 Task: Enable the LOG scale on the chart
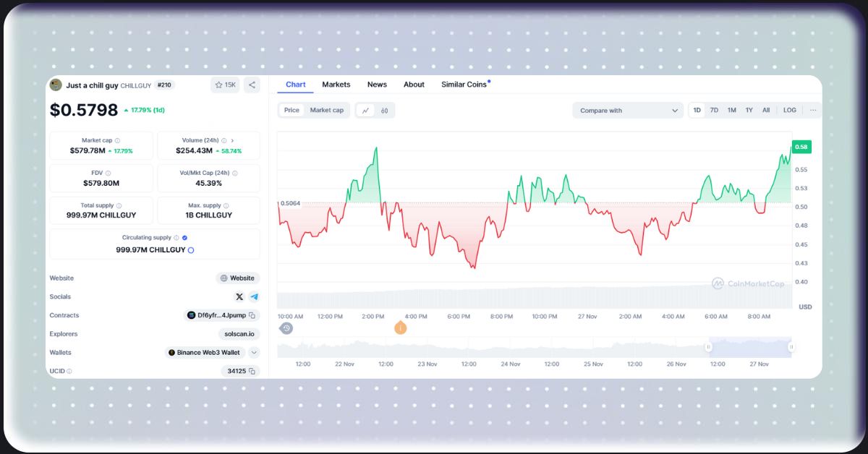(x=789, y=110)
